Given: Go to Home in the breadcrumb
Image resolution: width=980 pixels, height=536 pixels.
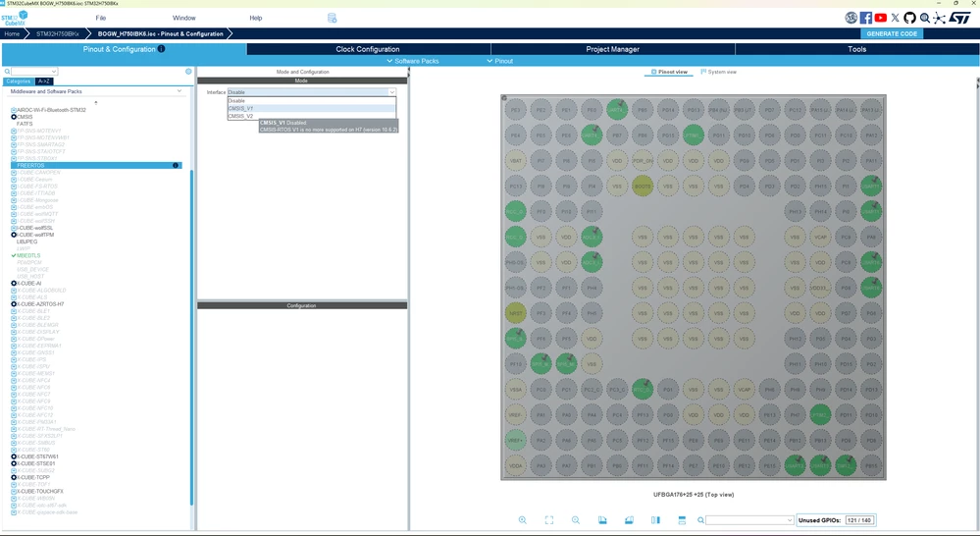Looking at the screenshot, I should point(12,33).
